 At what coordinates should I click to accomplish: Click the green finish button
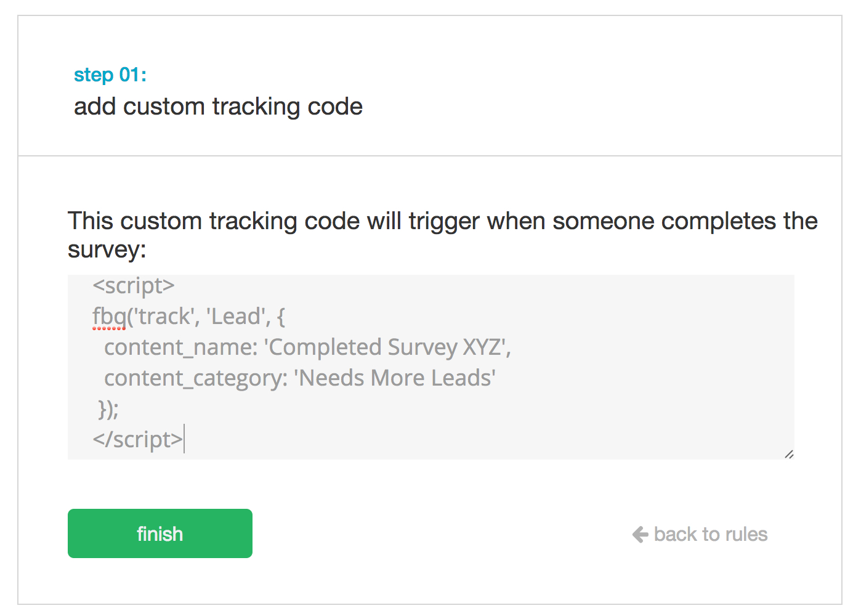click(160, 533)
